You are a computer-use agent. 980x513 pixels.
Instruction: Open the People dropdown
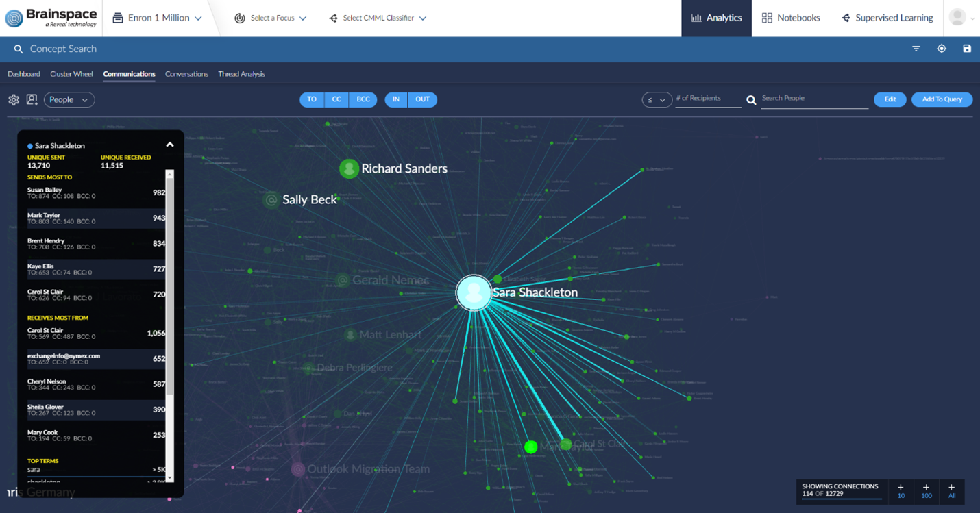point(69,100)
